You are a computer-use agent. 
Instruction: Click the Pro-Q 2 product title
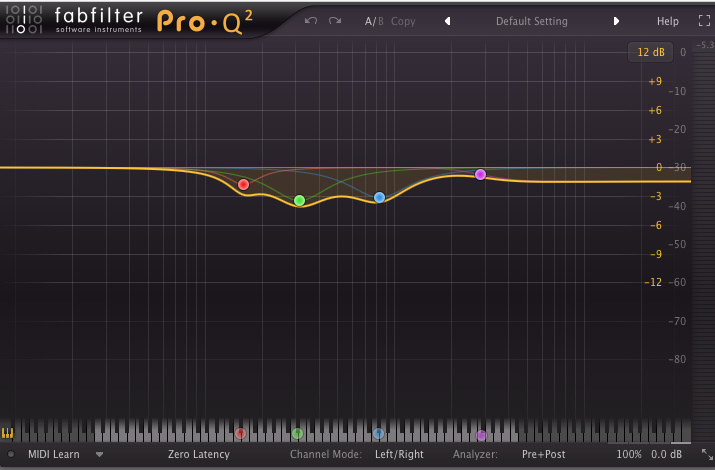point(205,22)
